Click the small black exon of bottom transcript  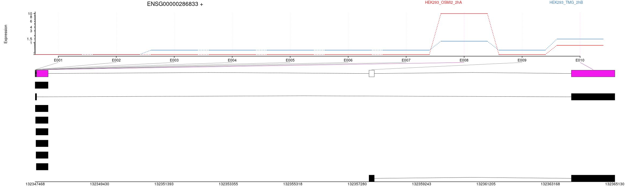coord(372,178)
